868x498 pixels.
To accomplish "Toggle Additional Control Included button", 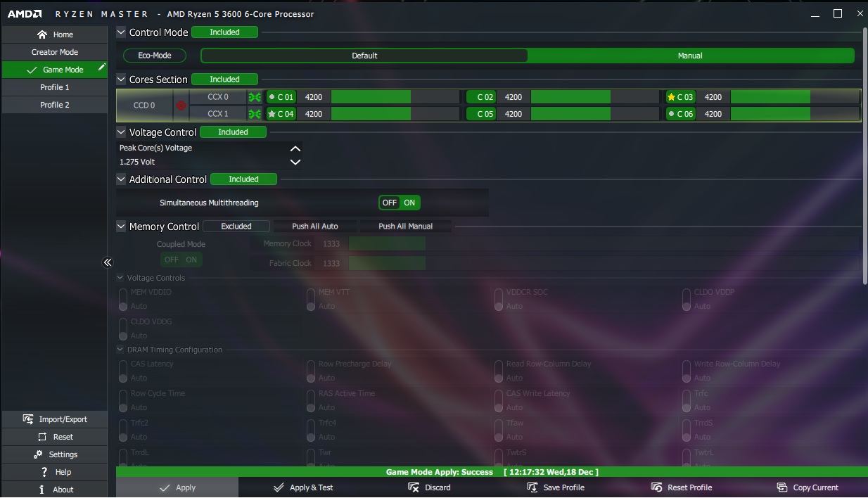I will [243, 179].
